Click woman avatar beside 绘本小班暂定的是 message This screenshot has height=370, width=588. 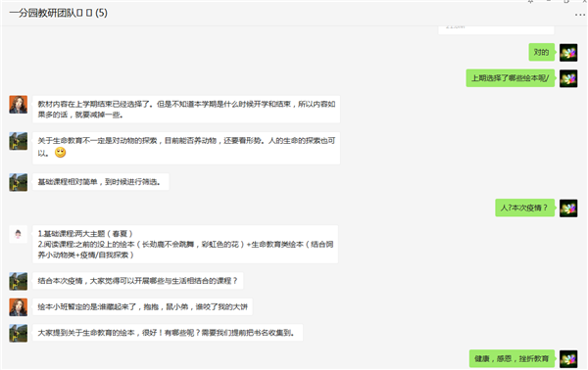pyautogui.click(x=19, y=307)
